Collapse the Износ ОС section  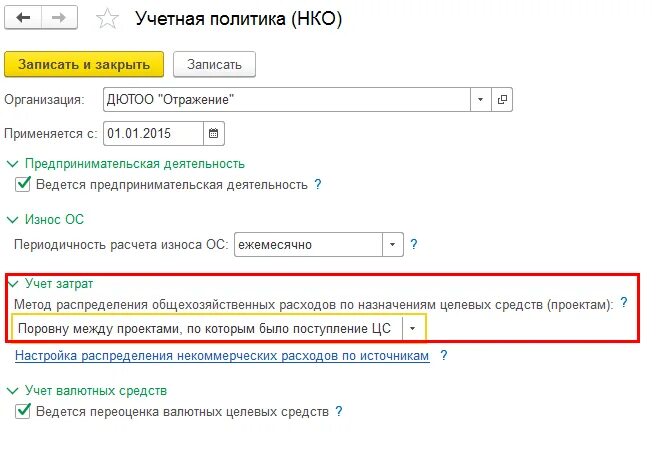(13, 220)
